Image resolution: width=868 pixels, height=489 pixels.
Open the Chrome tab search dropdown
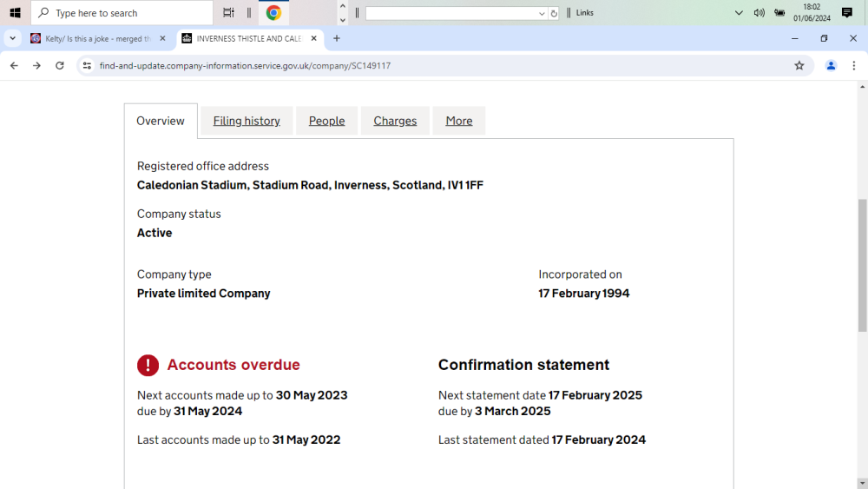click(12, 38)
